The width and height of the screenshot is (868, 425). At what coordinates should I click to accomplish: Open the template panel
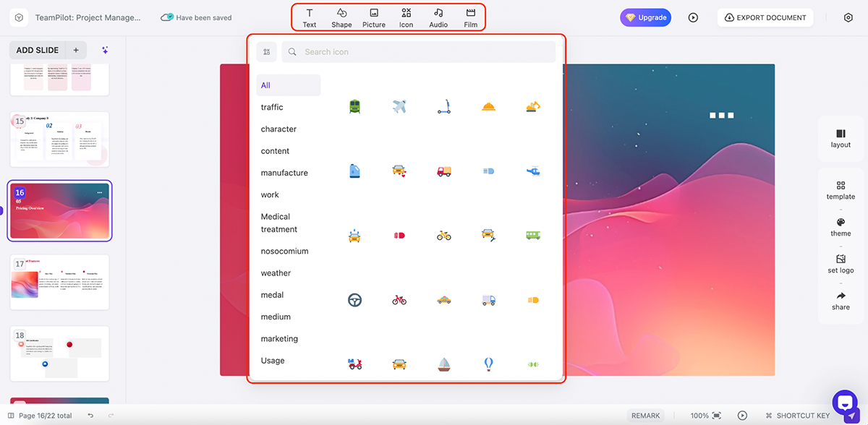(840, 190)
